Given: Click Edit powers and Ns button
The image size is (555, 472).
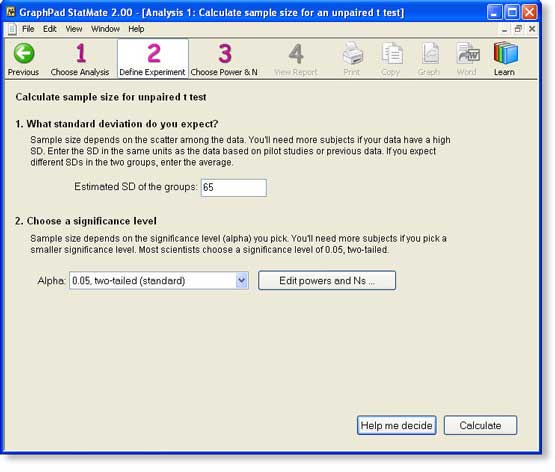Looking at the screenshot, I should (327, 281).
